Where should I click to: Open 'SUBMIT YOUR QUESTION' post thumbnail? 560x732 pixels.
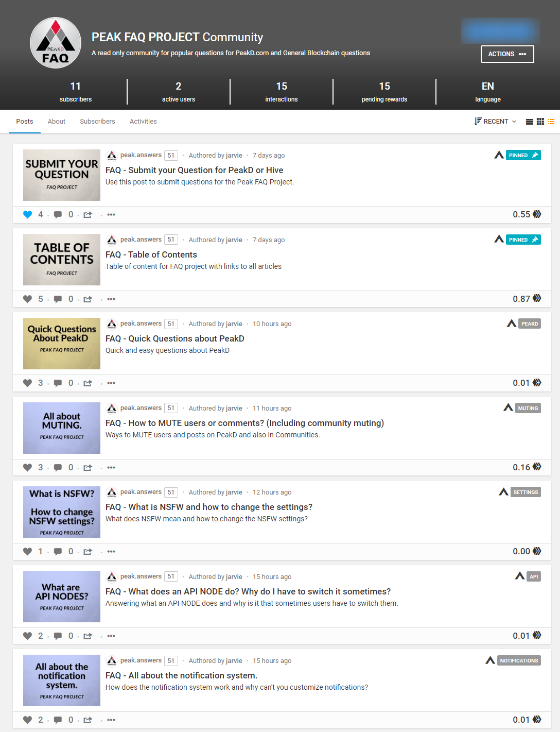point(62,175)
